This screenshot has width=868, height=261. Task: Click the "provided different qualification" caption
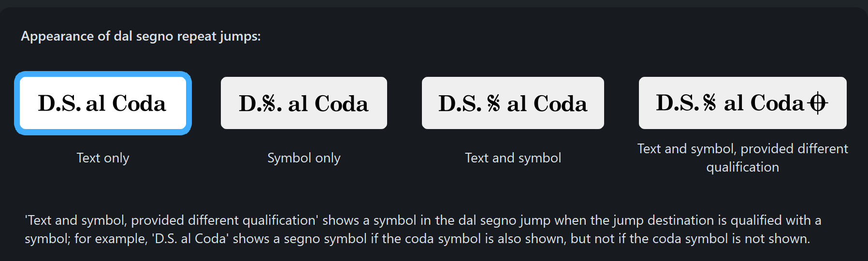tap(743, 158)
